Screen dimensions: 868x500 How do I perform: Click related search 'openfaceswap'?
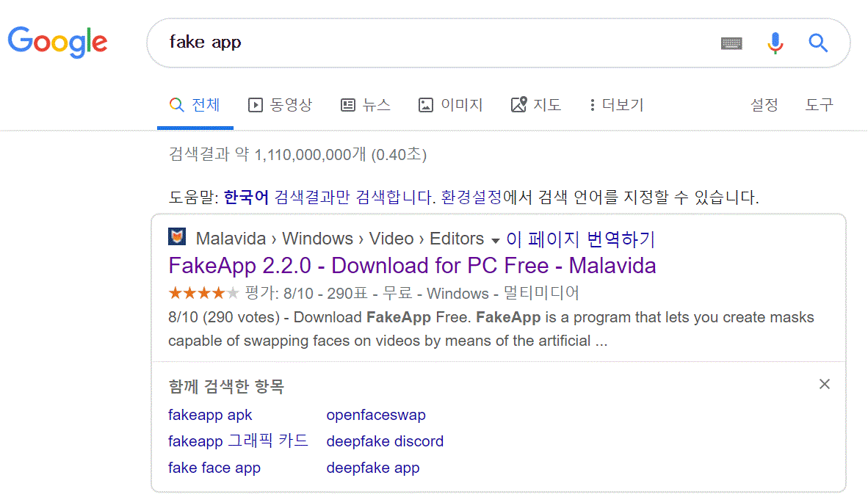376,415
